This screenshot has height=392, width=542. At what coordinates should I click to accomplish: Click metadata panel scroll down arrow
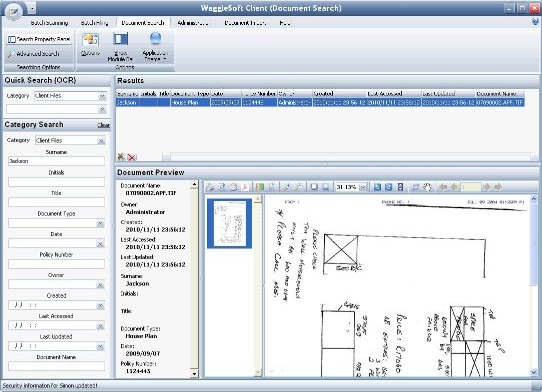(194, 374)
